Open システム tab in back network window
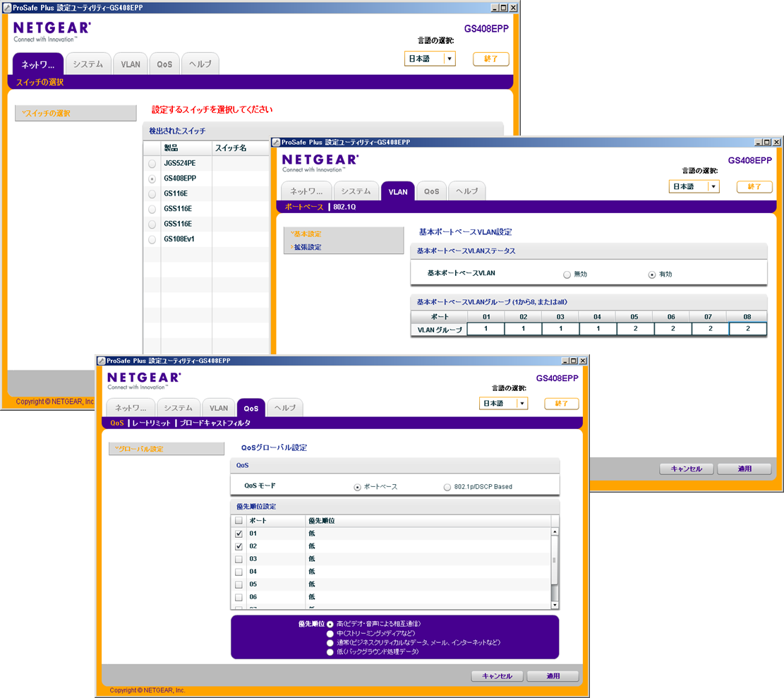The width and height of the screenshot is (784, 698). coord(88,64)
